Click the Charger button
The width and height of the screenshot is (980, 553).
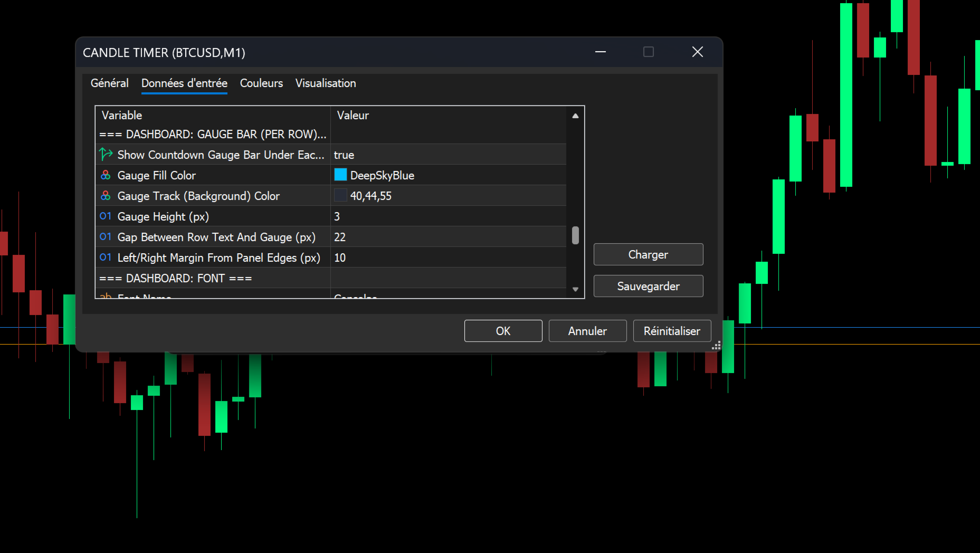(x=648, y=254)
